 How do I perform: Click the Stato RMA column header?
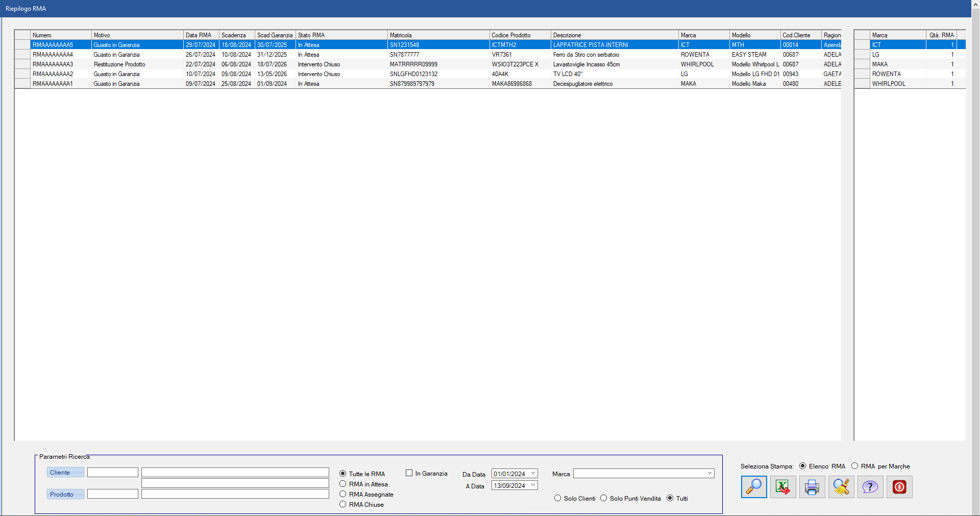(x=341, y=35)
